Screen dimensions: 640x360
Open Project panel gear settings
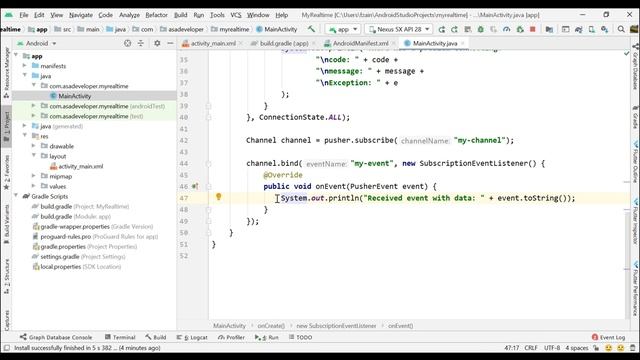pos(157,43)
